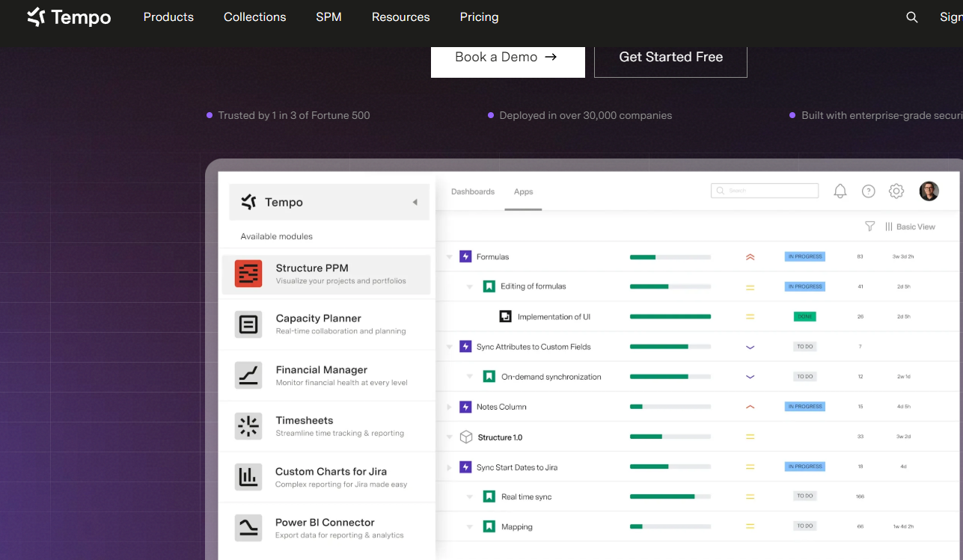Click the Timesheets module title
Screen dimensions: 963x560
click(305, 420)
